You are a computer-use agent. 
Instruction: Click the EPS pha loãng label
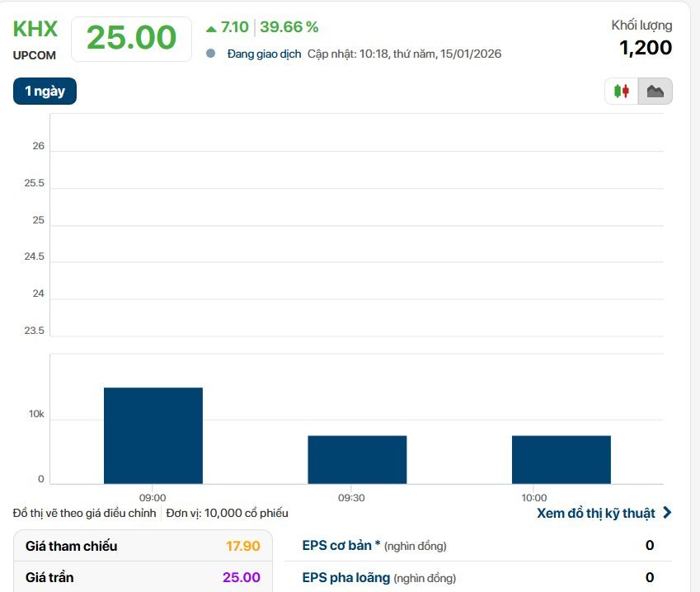click(346, 577)
